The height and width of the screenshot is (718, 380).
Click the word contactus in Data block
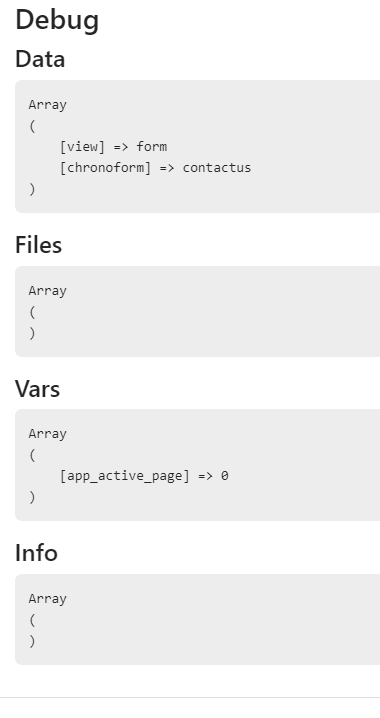click(217, 168)
